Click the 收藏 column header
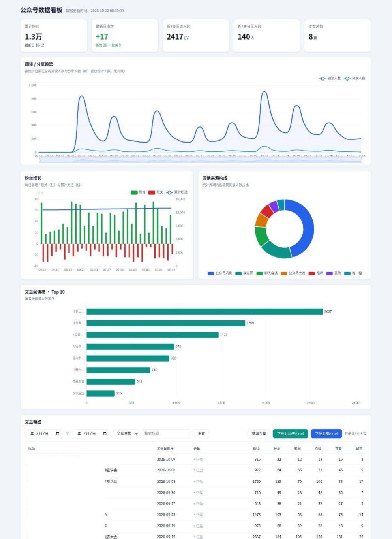 298,449
